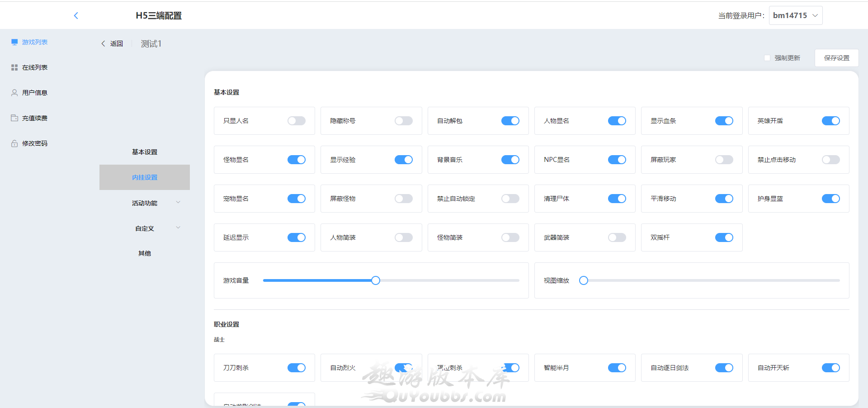The image size is (868, 408).
Task: Click the 视图缩放 slider handle
Action: [x=584, y=280]
